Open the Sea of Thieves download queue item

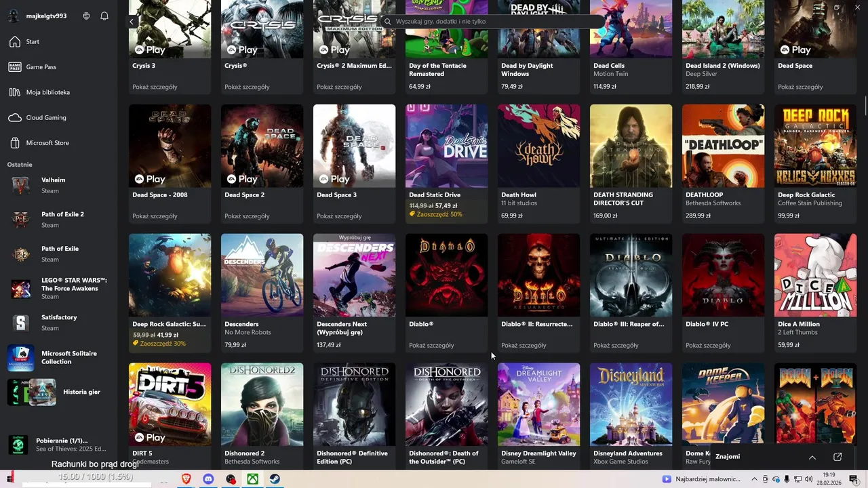click(x=58, y=445)
